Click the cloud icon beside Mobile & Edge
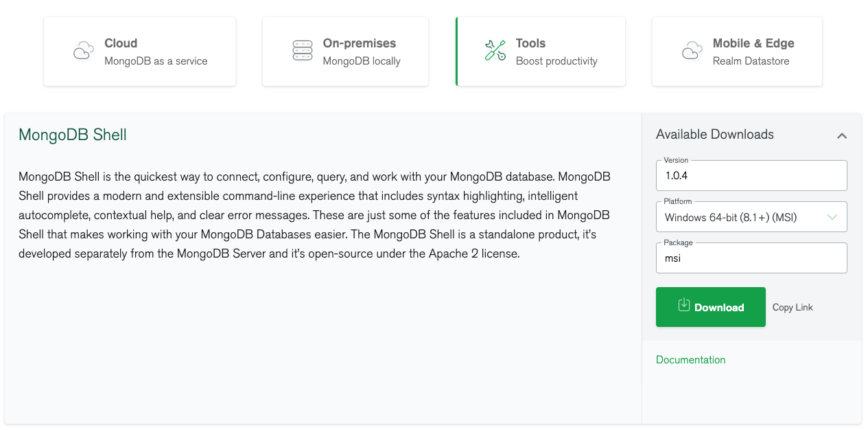Image resolution: width=868 pixels, height=430 pixels. [x=692, y=52]
